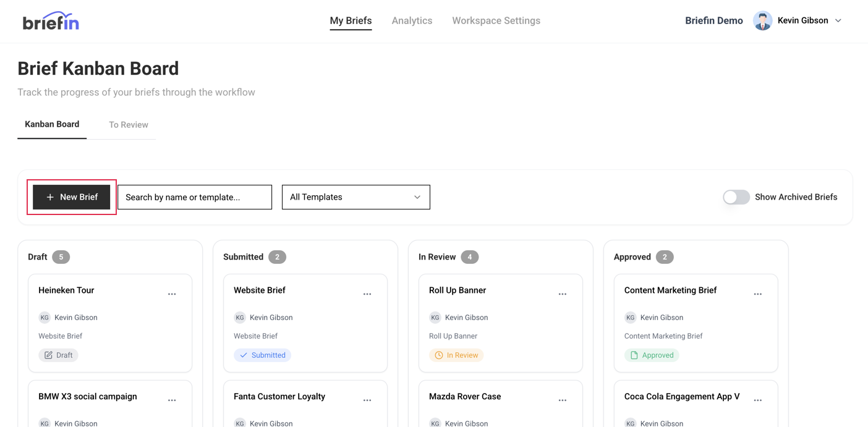868x427 pixels.
Task: Switch to Kanban Board tab
Action: coord(52,124)
